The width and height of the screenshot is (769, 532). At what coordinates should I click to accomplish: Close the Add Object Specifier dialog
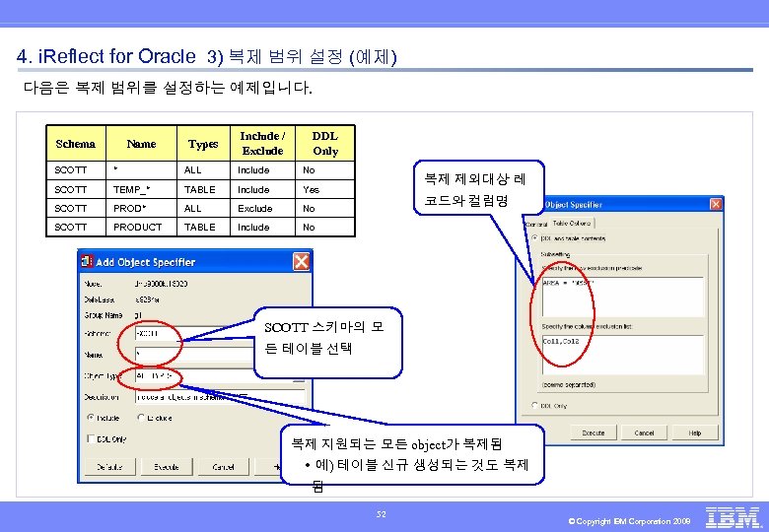pos(301,262)
